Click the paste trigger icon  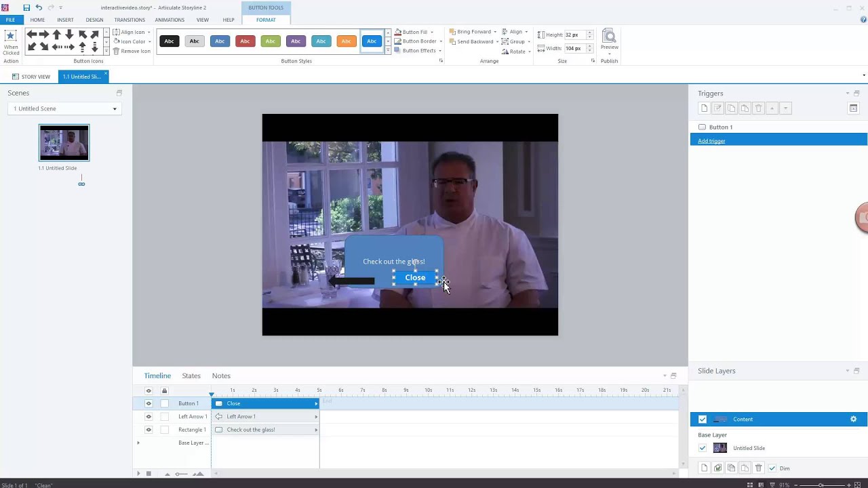click(745, 108)
